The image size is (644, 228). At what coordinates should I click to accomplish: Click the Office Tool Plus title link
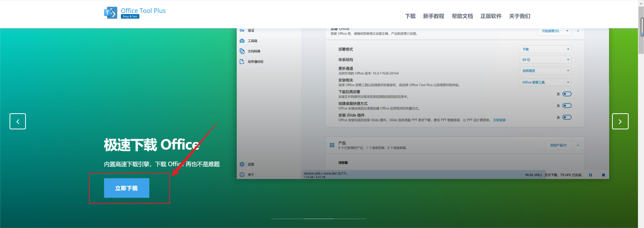pos(143,11)
